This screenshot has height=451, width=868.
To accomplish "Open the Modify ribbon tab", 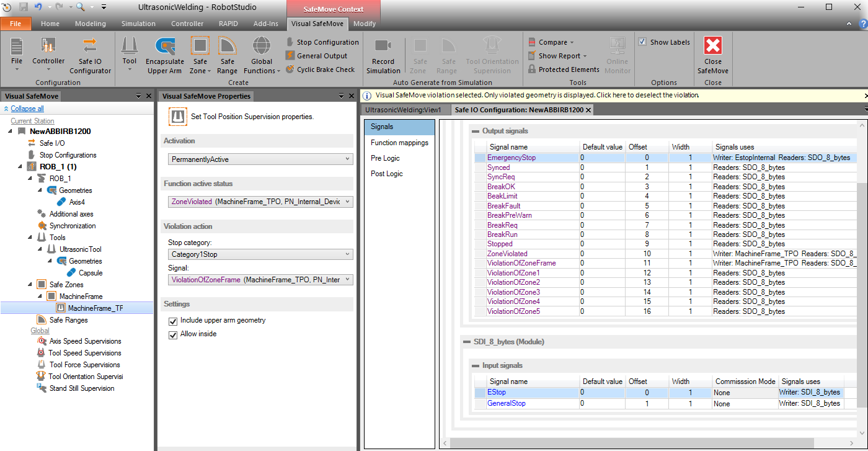I will [x=365, y=24].
